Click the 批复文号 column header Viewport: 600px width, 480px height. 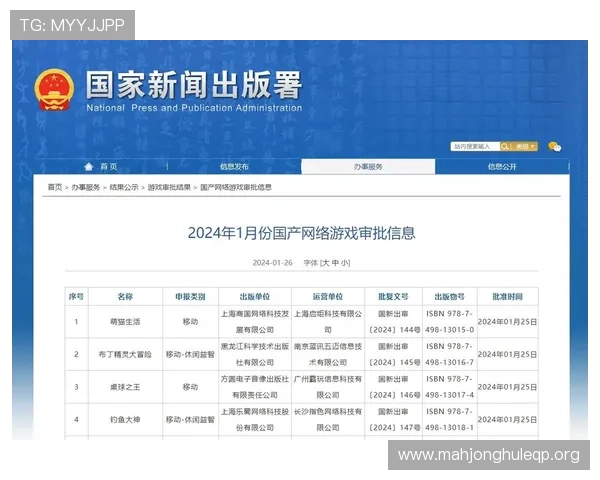point(393,297)
